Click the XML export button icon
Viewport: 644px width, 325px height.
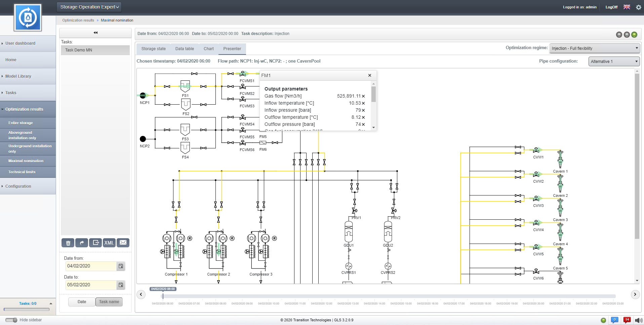point(109,243)
